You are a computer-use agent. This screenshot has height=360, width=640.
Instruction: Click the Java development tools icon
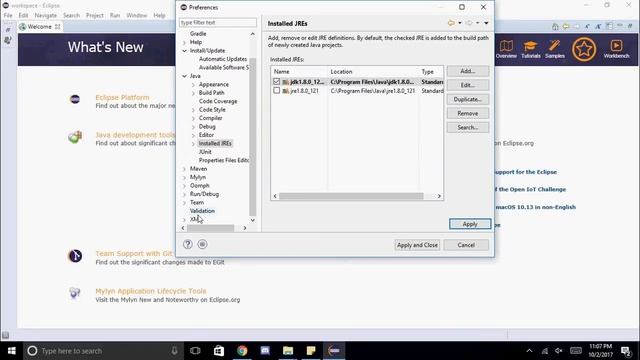pos(75,137)
